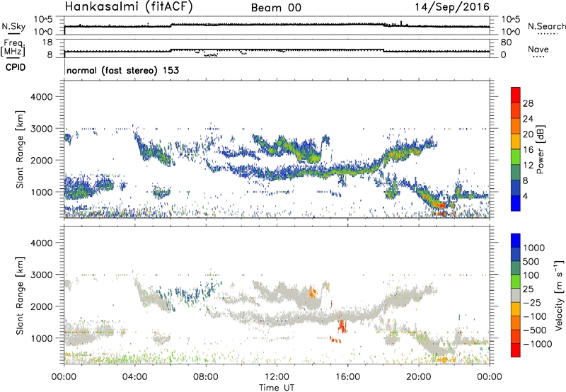Select the 12:00 time tick label
This screenshot has width=566, height=392.
tap(277, 377)
